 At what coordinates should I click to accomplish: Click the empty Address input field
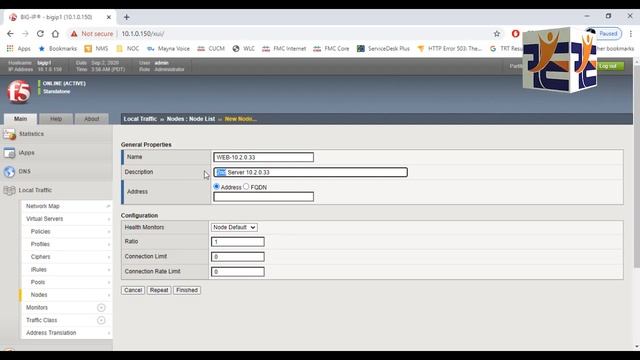coord(263,197)
